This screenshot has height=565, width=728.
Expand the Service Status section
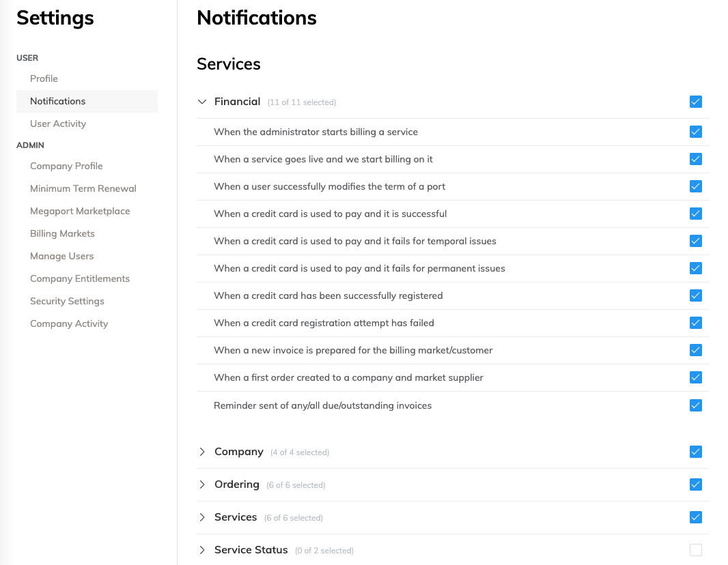point(202,550)
